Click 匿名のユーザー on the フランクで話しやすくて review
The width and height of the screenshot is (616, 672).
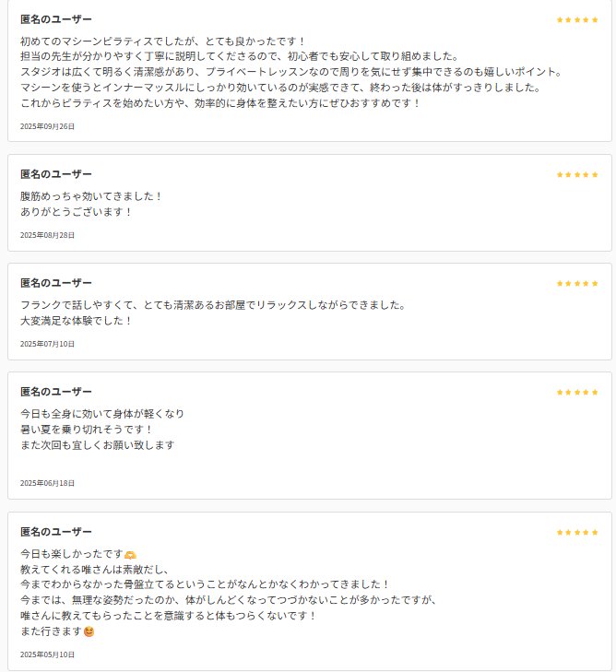[56, 283]
